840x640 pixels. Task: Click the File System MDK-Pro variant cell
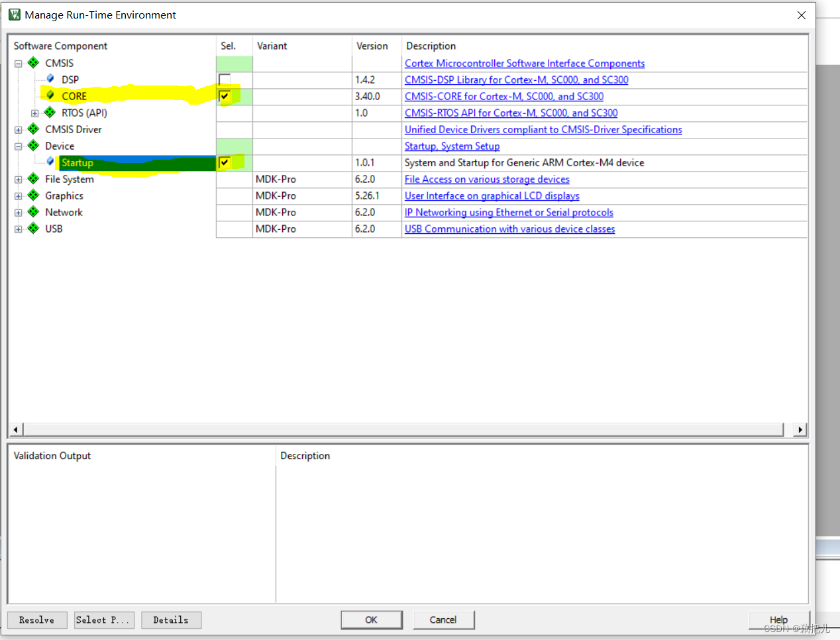(302, 179)
